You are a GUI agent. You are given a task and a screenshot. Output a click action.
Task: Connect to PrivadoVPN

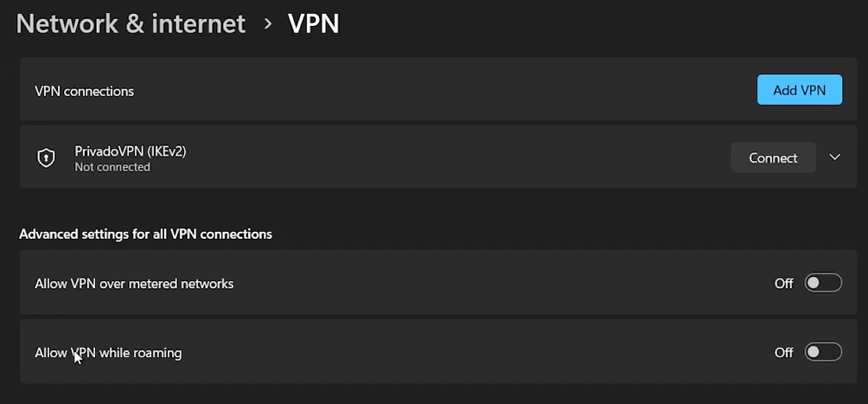coord(773,157)
